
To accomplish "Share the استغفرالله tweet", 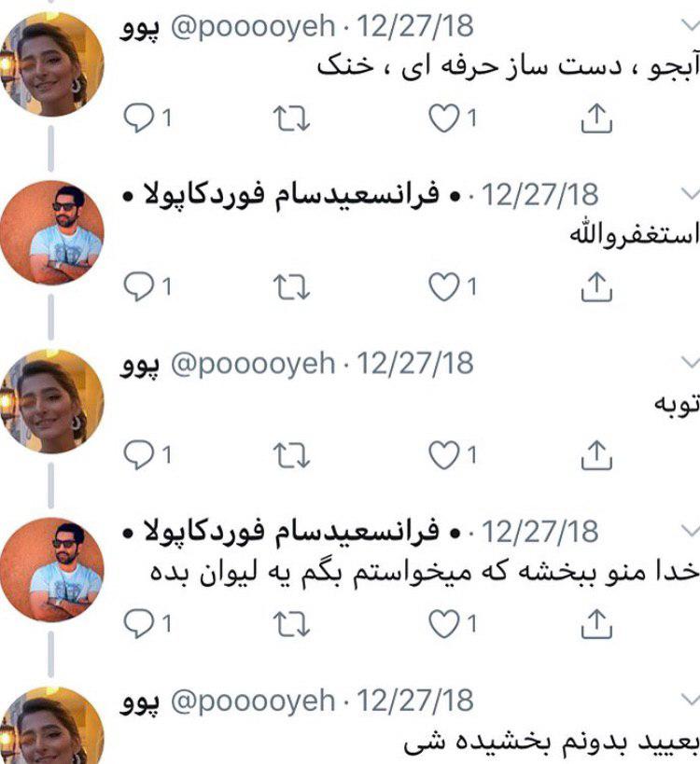I will 596,286.
